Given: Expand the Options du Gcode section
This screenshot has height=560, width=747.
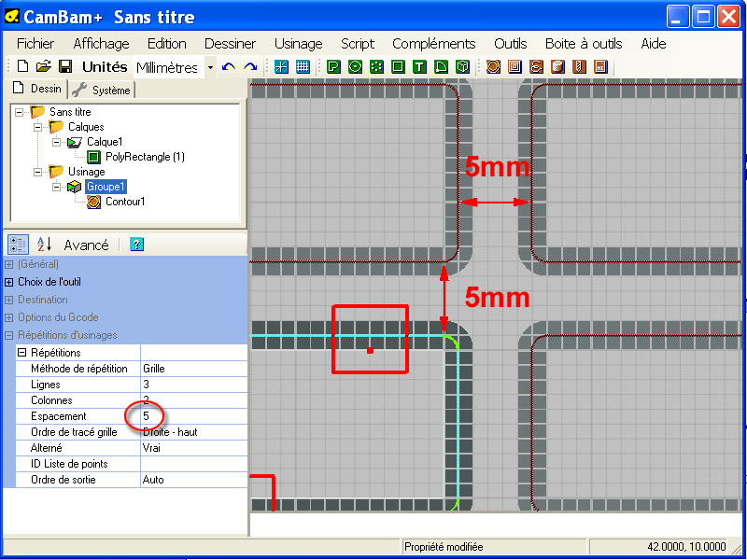Looking at the screenshot, I should [x=8, y=317].
